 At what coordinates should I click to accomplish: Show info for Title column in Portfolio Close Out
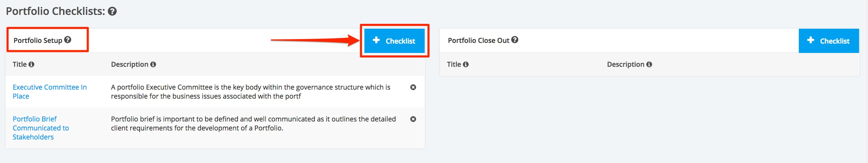pyautogui.click(x=466, y=64)
